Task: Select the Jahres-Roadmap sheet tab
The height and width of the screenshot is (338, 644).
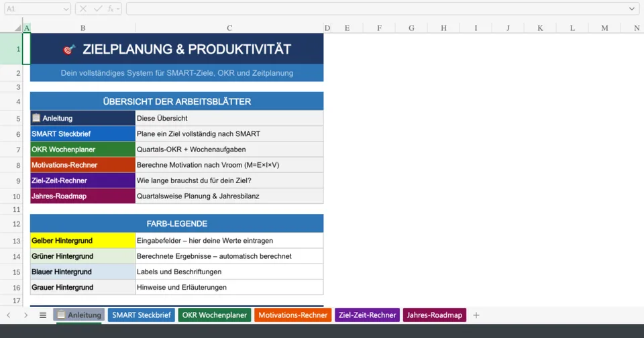Action: [x=434, y=315]
